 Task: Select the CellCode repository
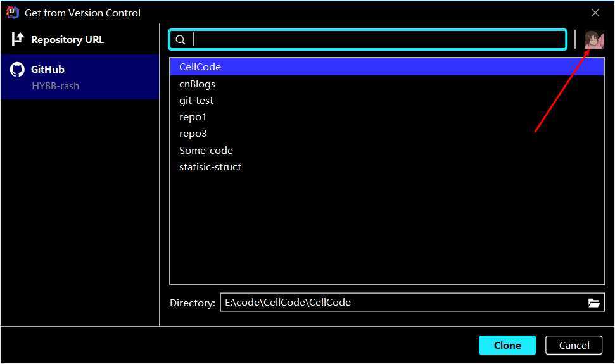387,67
